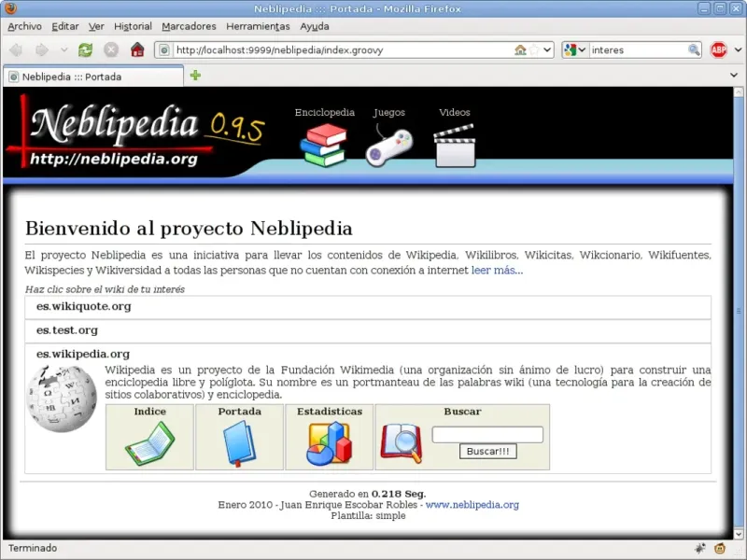The width and height of the screenshot is (747, 560).
Task: Click the Terminado status bar text
Action: 33,548
